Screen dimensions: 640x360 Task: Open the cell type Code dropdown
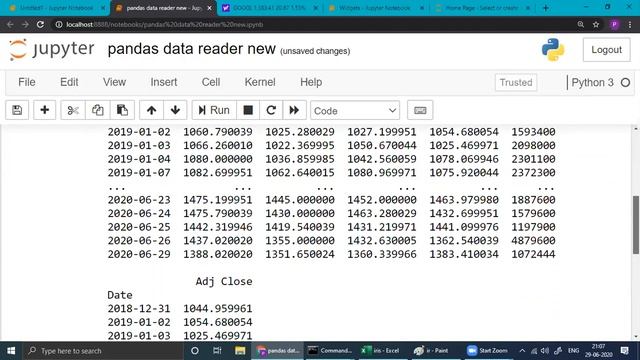355,111
